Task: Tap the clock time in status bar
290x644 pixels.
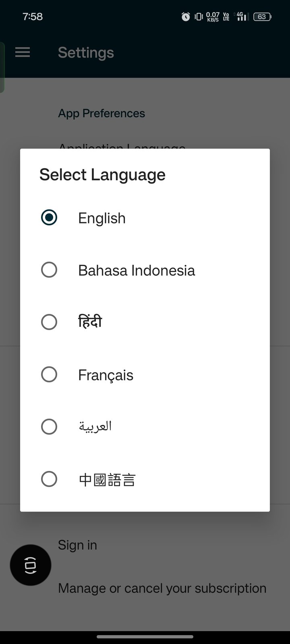Action: coord(33,17)
